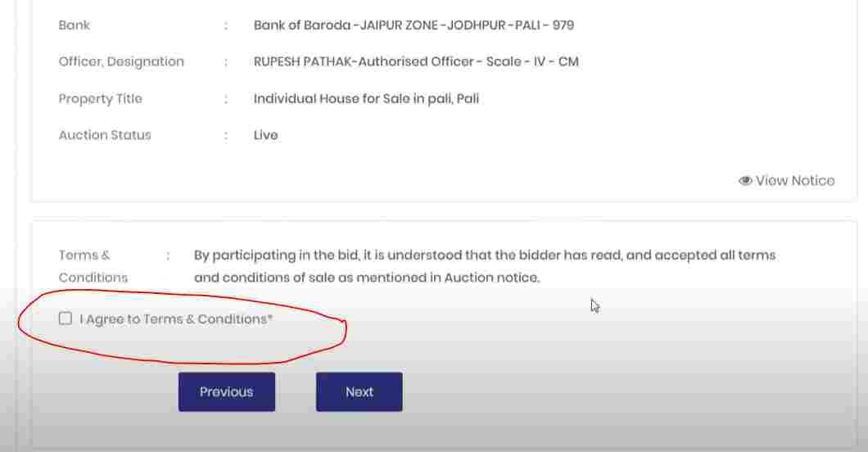Click the Property Title label
The height and width of the screenshot is (452, 868).
100,99
